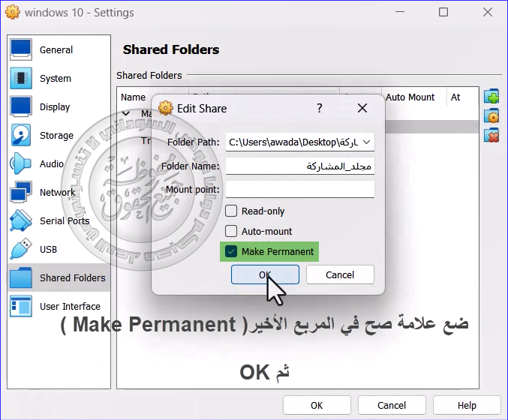Viewport: 508px width, 420px height.
Task: Click the Add Share folder icon
Action: point(491,97)
